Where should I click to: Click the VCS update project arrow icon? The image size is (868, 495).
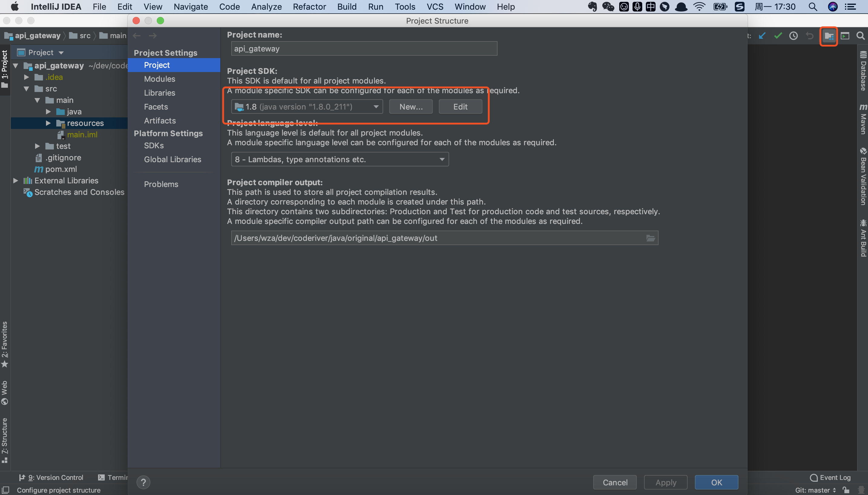762,36
